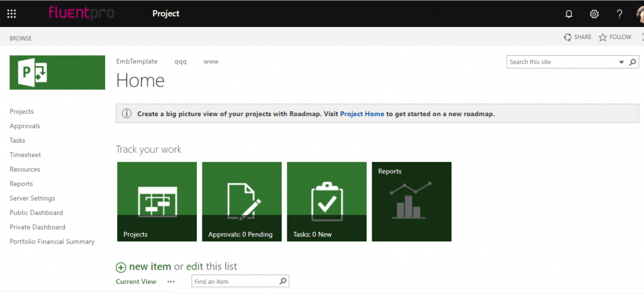Screen dimensions: 644x294
Task: Click the Track your work heading
Action: 148,150
